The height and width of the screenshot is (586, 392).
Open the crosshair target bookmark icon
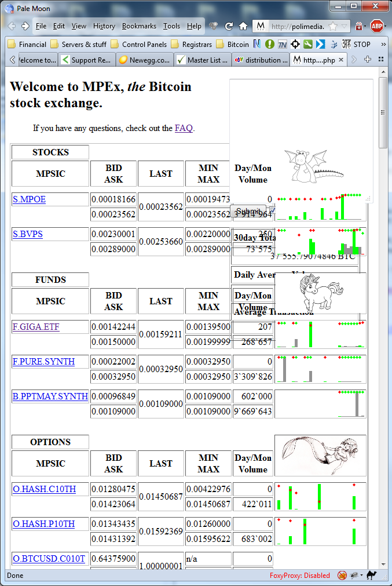[x=295, y=44]
